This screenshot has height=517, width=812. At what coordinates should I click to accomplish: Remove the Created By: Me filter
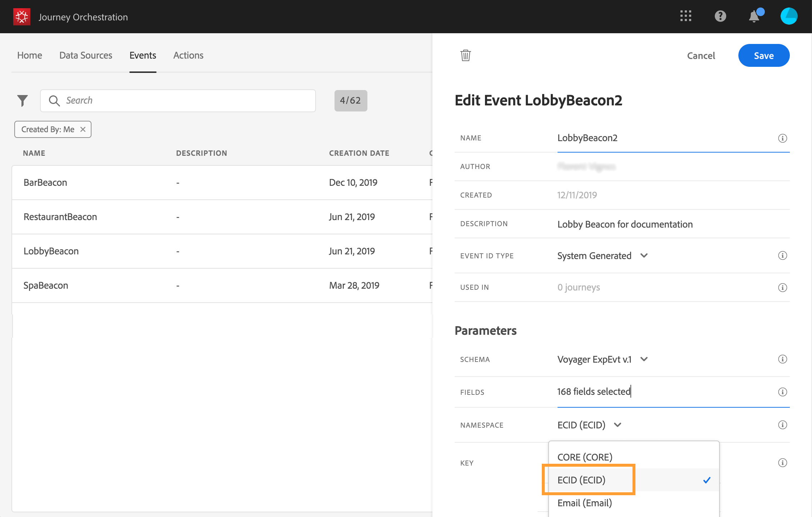pyautogui.click(x=83, y=129)
